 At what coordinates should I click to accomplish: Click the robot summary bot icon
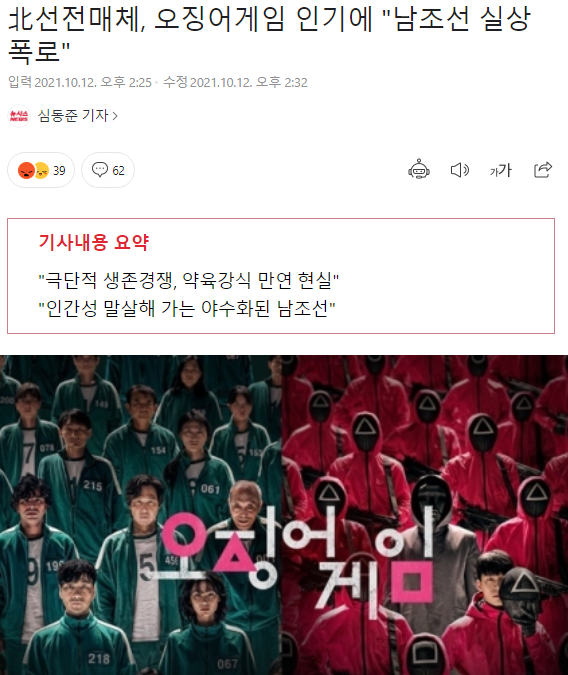pos(419,170)
